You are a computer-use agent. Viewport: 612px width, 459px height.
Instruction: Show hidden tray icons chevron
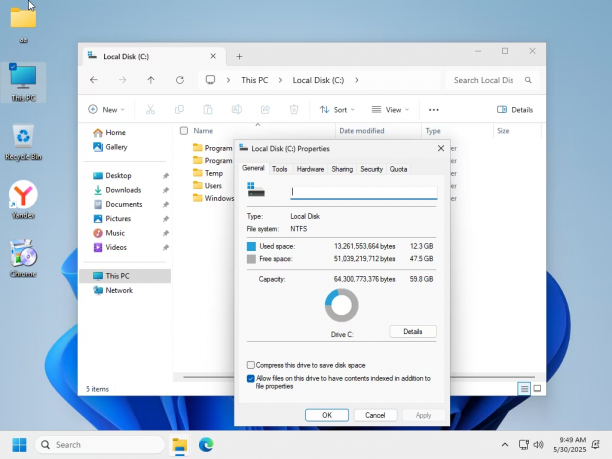pyautogui.click(x=505, y=445)
